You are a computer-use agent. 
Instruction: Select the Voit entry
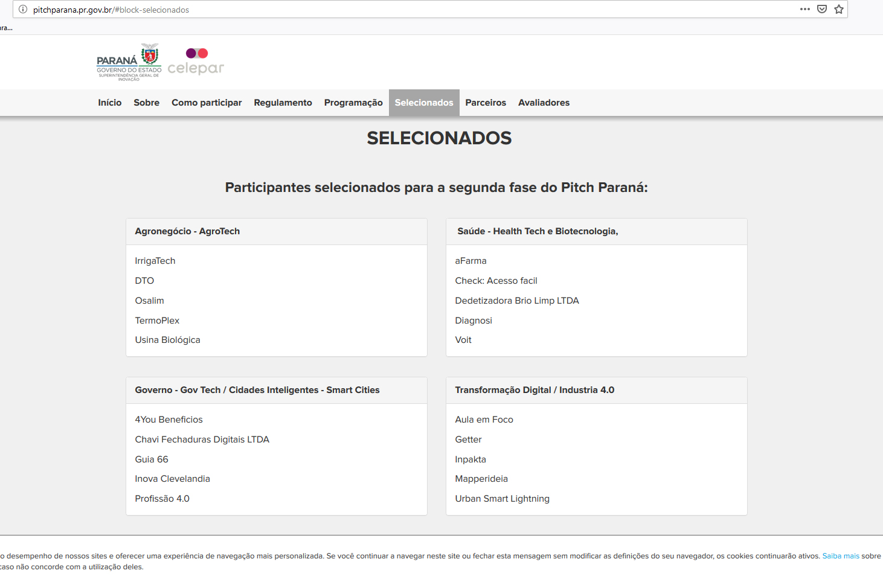click(463, 340)
